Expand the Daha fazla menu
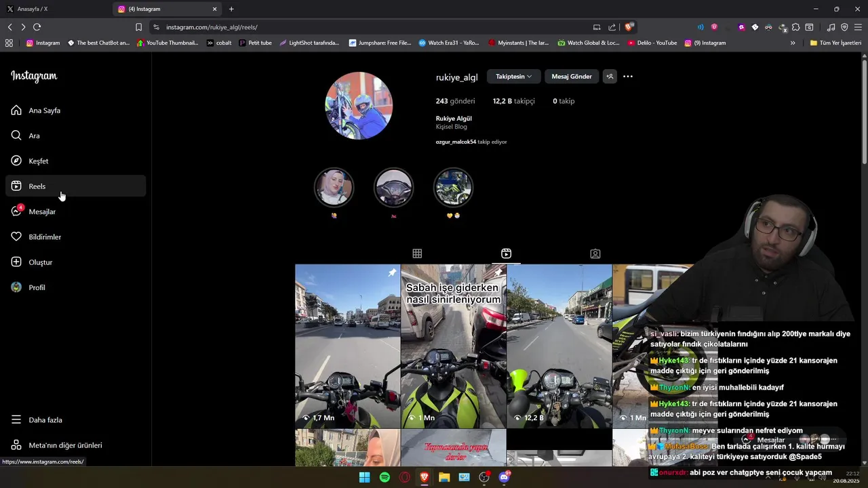The height and width of the screenshot is (488, 868). click(75, 420)
